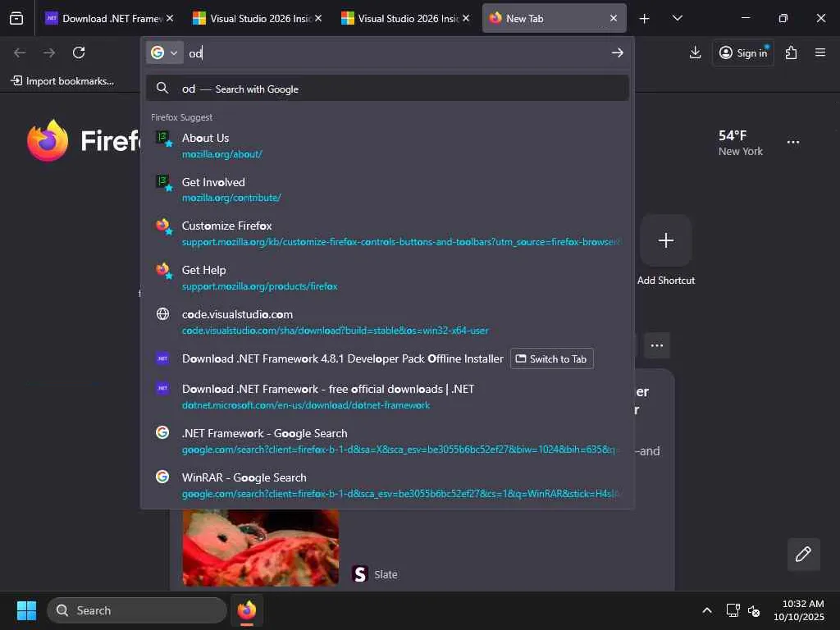
Task: Click the pencil customize page icon
Action: (x=803, y=554)
